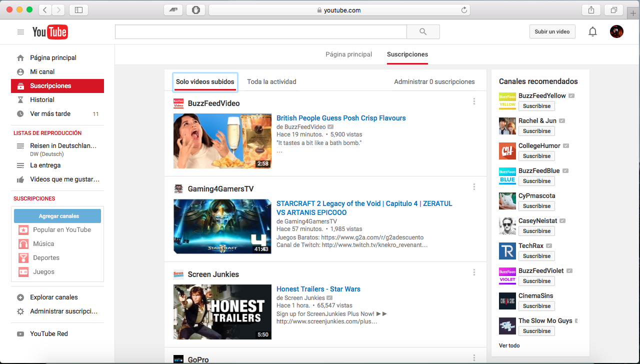Viewport: 640px width, 364px height.
Task: Open the notifications bell
Action: coord(592,32)
